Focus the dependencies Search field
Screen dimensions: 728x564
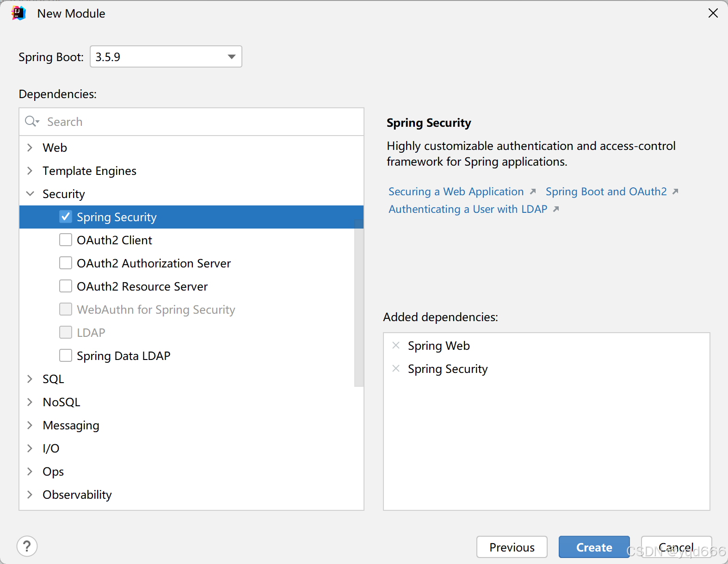[191, 122]
